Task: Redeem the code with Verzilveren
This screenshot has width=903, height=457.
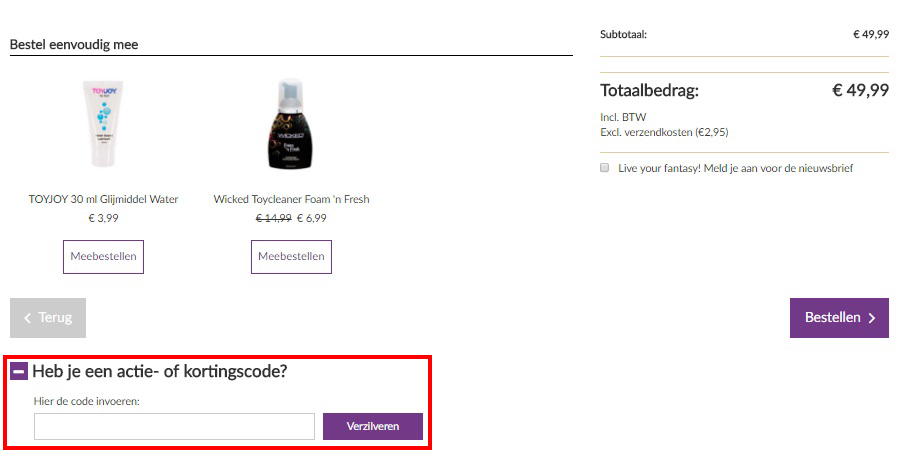Action: (372, 426)
